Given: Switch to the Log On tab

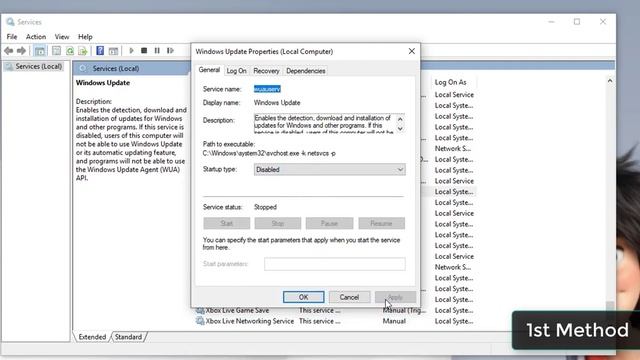Looking at the screenshot, I should pyautogui.click(x=236, y=71).
